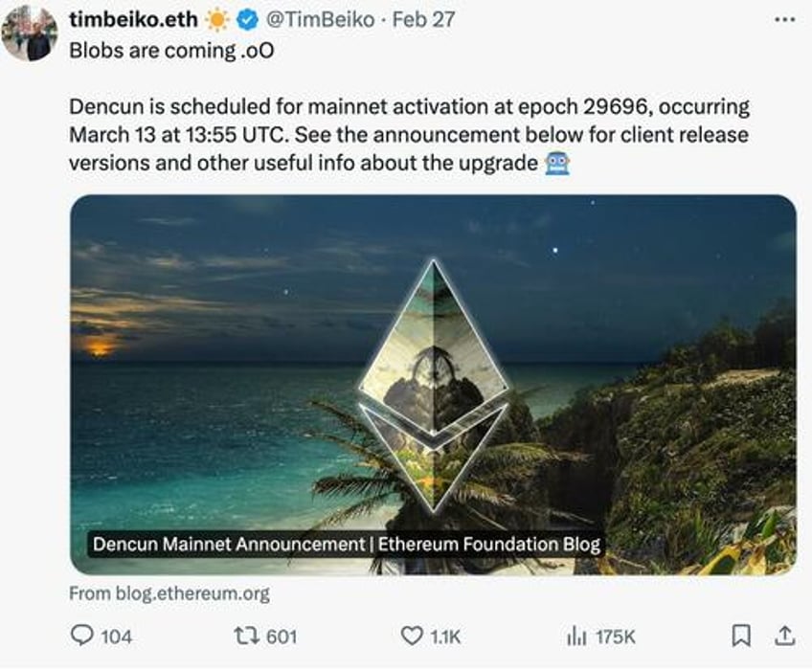The height and width of the screenshot is (670, 812).
Task: Click the repost arrows icon
Action: 245,636
